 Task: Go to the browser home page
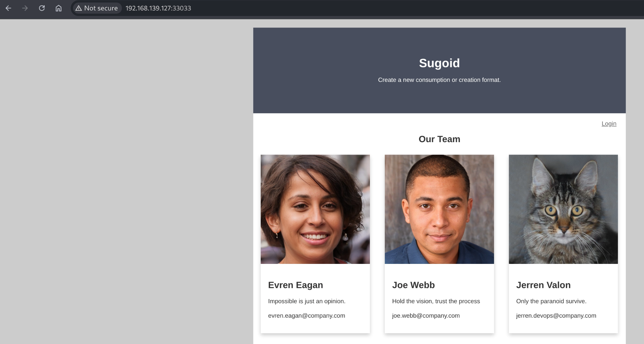(59, 8)
